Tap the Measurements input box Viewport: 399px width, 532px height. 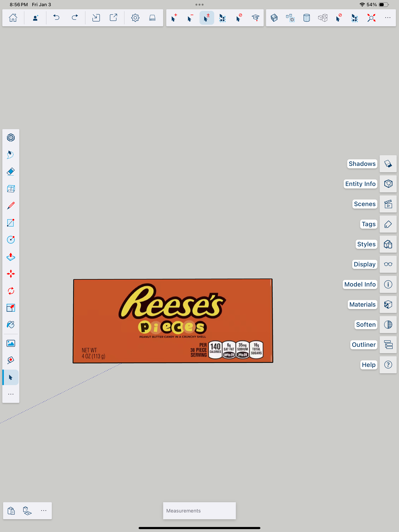[199, 511]
